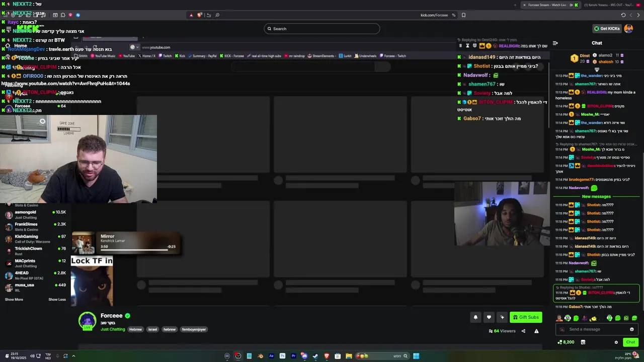Open 4HEAD channel in sidebar
The width and height of the screenshot is (644, 362).
coord(35,275)
